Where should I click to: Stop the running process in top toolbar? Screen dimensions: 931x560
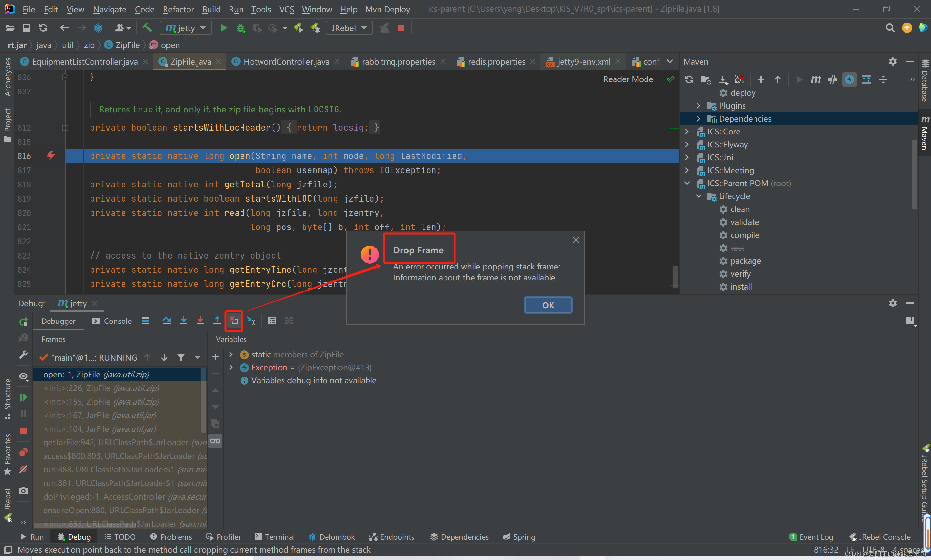point(401,28)
